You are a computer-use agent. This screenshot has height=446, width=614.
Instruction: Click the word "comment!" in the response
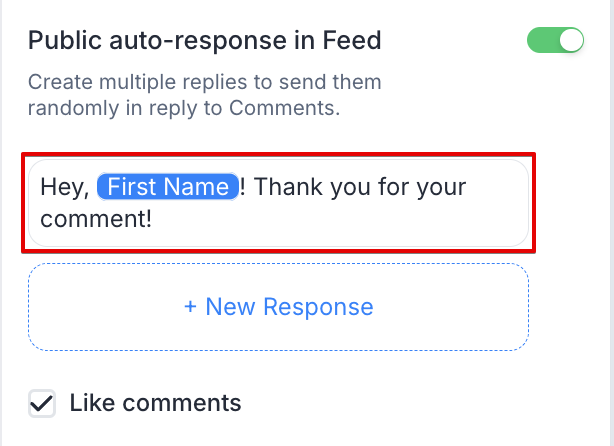pyautogui.click(x=96, y=216)
